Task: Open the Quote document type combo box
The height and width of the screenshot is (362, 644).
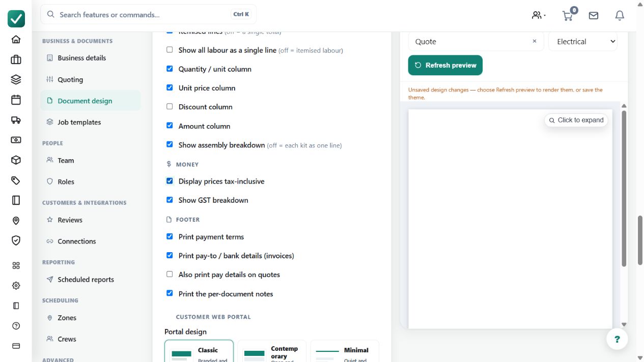Action: tap(476, 41)
